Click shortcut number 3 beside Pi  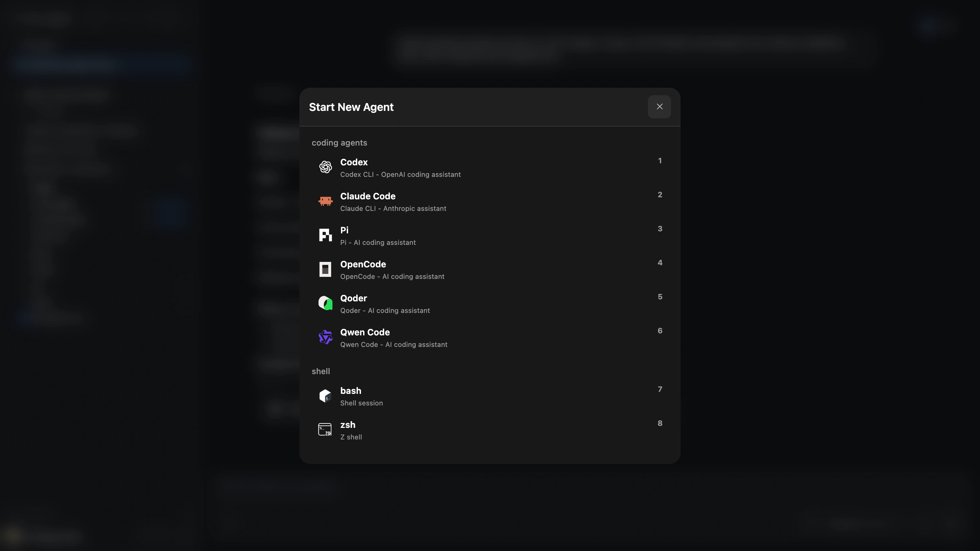click(x=660, y=229)
